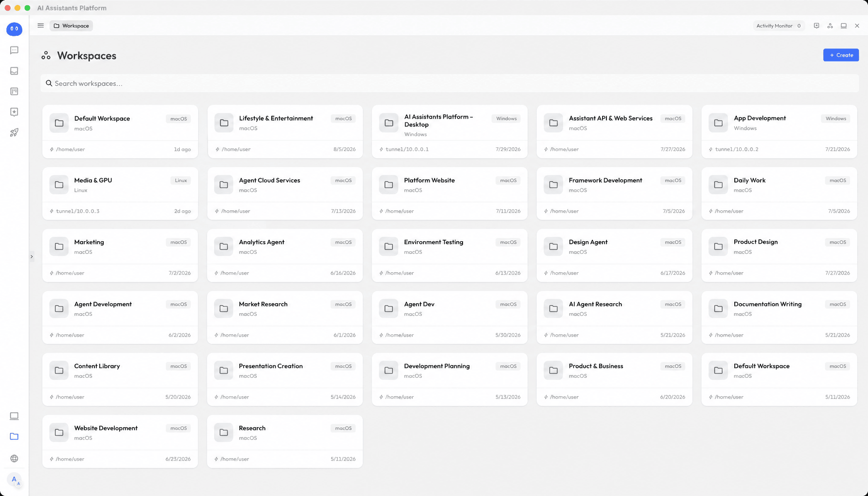Select the Workspace breadcrumb tab
868x496 pixels.
click(71, 26)
